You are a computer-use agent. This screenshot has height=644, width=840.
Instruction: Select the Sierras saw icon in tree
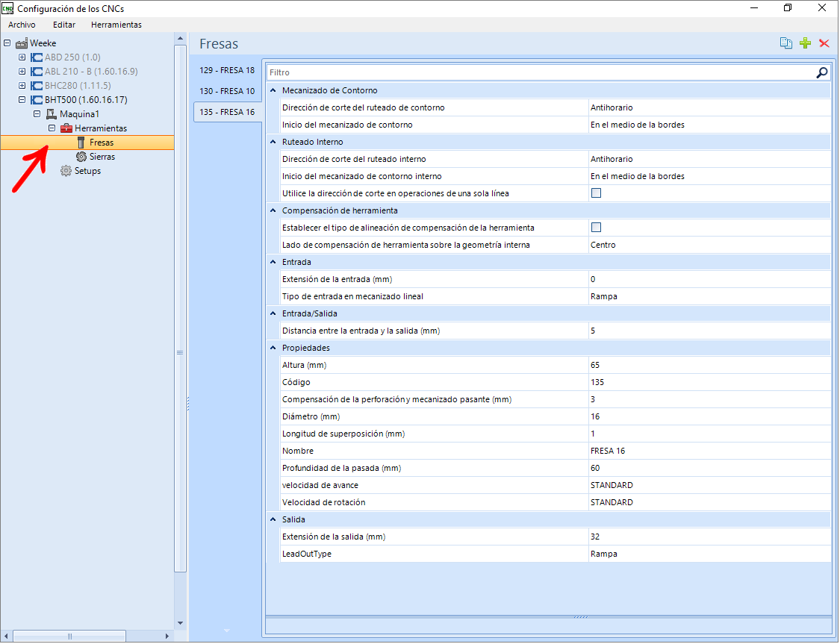(81, 157)
